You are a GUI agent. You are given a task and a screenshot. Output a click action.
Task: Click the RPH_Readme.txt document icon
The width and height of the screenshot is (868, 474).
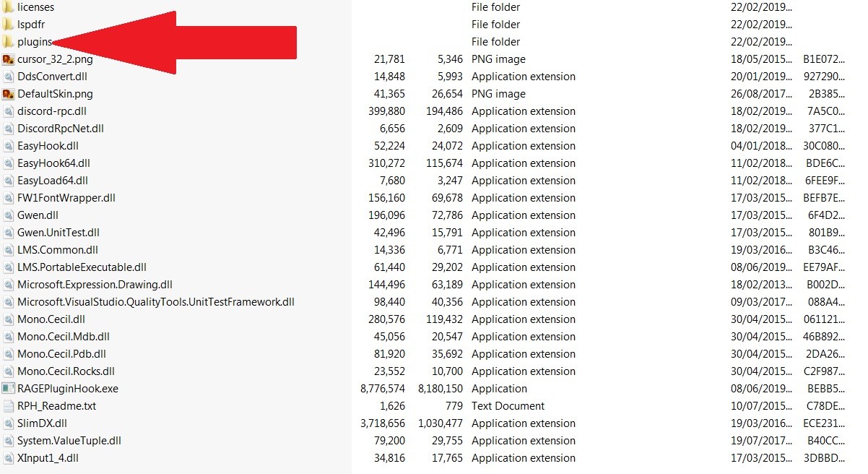click(x=8, y=406)
